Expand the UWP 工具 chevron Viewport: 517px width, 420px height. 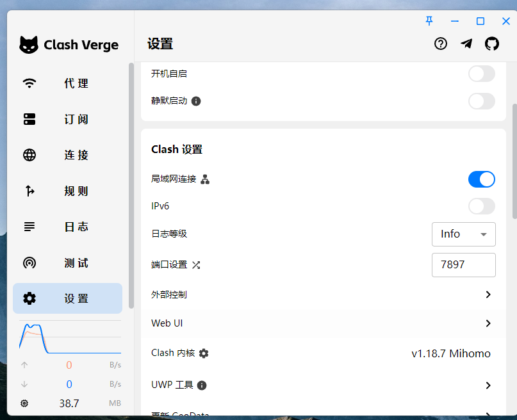488,385
